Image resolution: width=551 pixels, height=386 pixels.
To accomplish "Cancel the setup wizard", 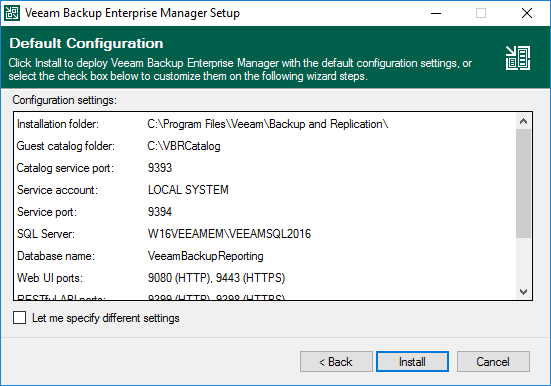I will click(493, 361).
